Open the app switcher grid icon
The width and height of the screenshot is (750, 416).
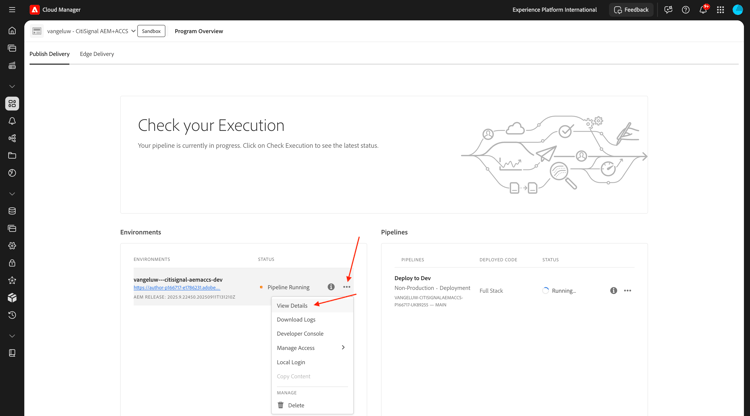[720, 10]
